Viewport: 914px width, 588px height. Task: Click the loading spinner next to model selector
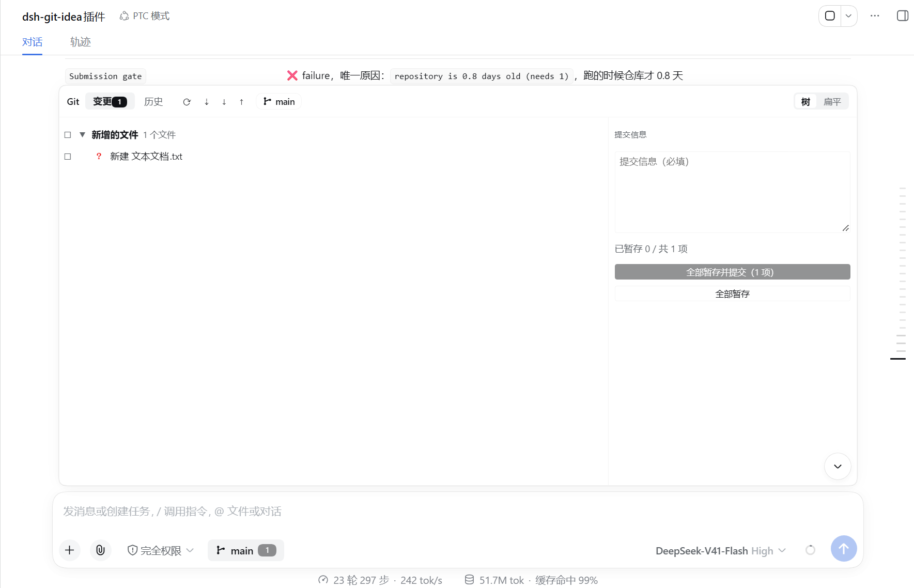click(x=810, y=550)
